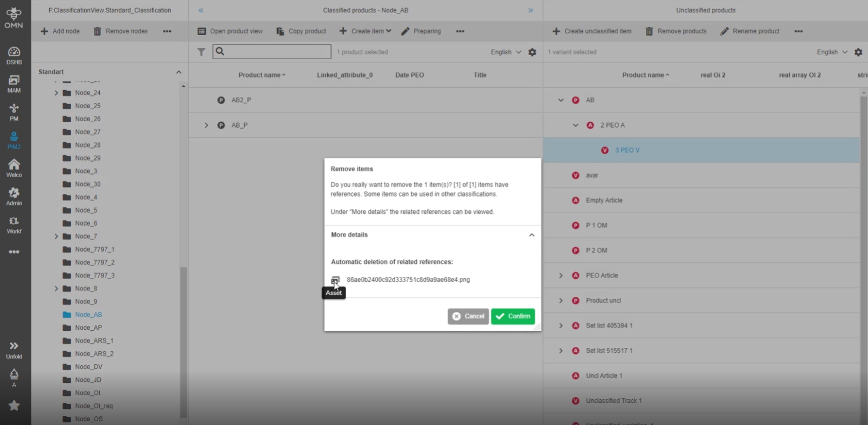868x425 pixels.
Task: Click the asset icon beside the png reference
Action: pos(335,280)
